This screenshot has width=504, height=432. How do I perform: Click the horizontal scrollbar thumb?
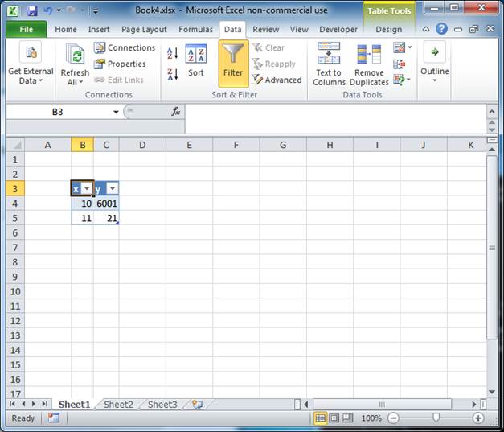click(382, 404)
